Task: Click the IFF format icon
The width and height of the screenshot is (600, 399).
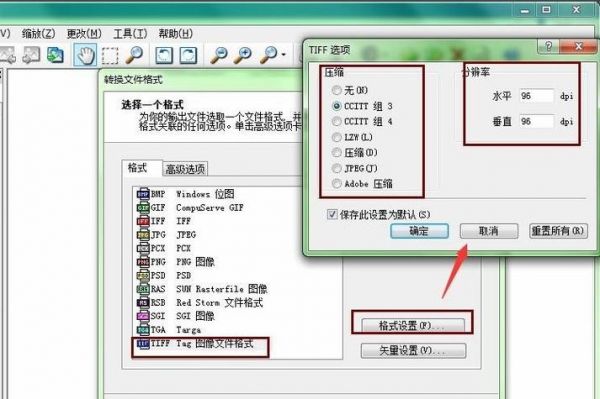Action: pos(143,221)
